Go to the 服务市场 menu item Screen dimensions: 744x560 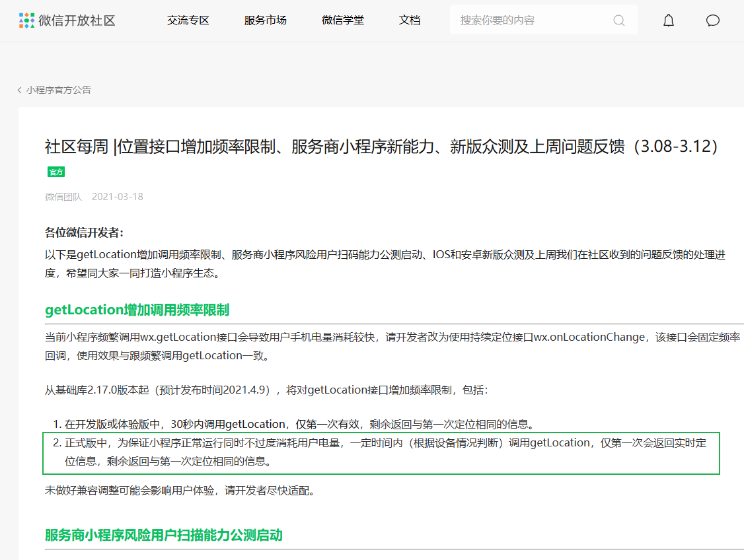pyautogui.click(x=265, y=20)
